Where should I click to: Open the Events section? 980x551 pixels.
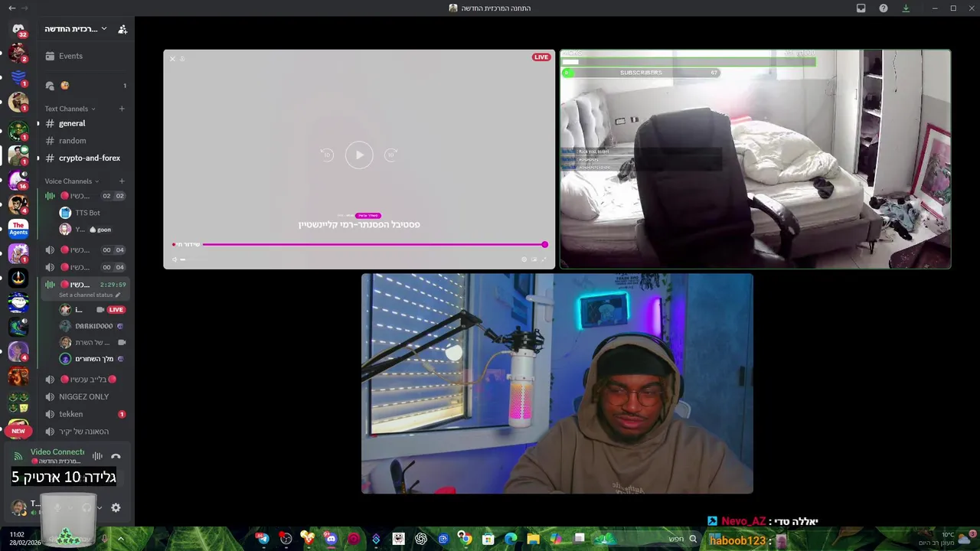click(86, 56)
